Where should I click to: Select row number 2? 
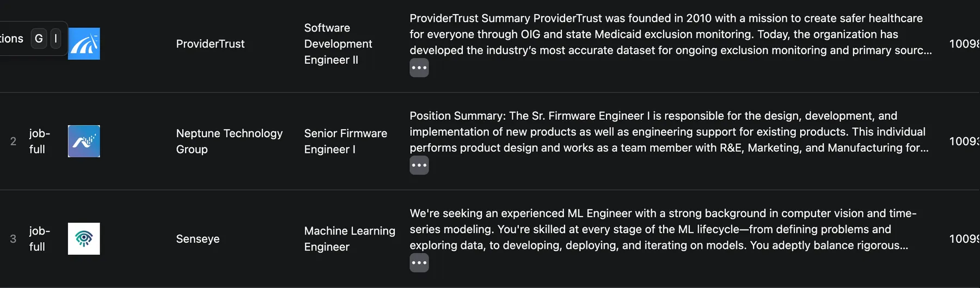[x=13, y=142]
